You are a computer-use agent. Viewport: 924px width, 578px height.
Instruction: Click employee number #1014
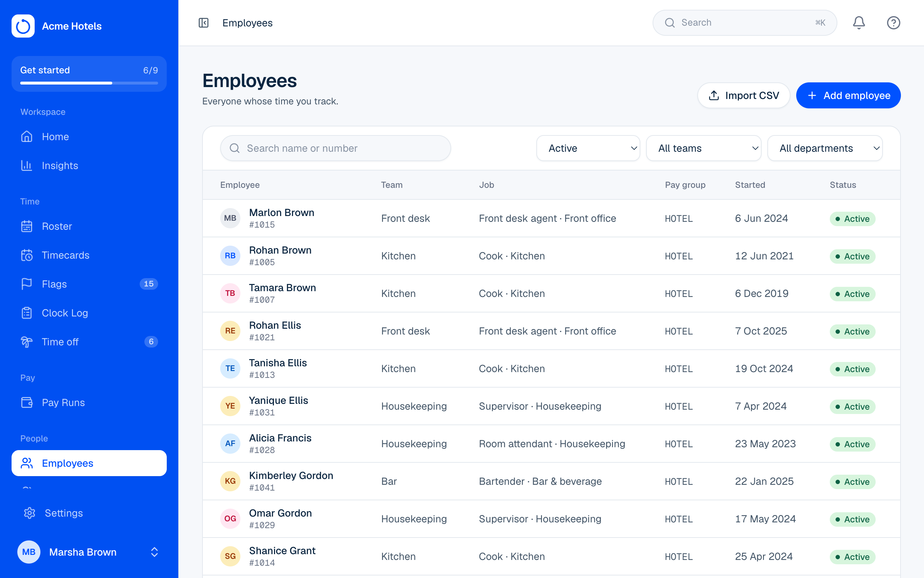tap(262, 563)
